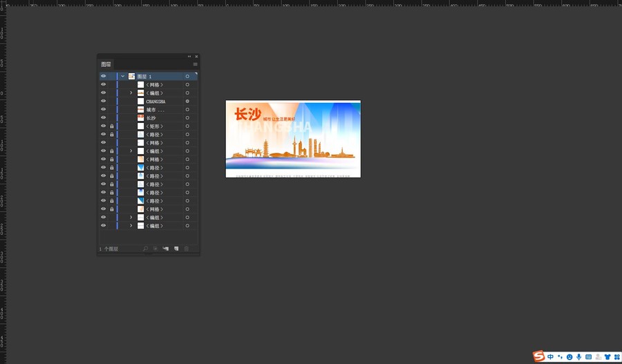Click the Make Clipping Mask icon
Viewport: 622px width, 364px height.
[155, 249]
